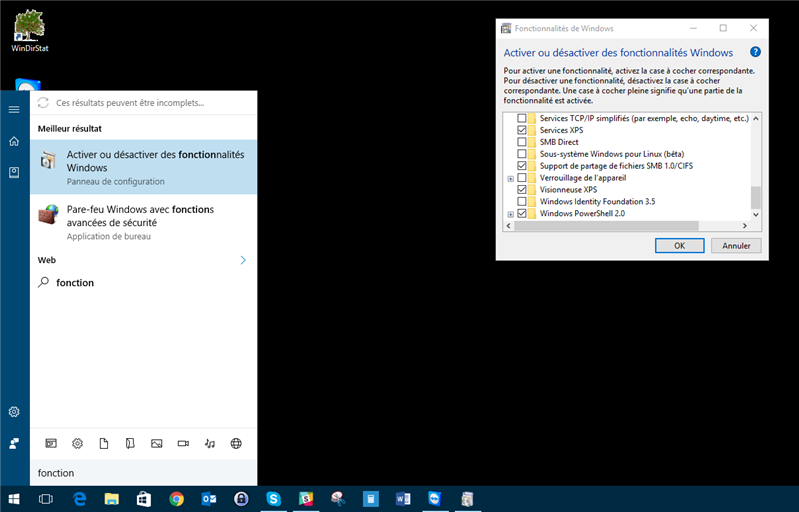This screenshot has width=799, height=512.
Task: Check Sous-système Windows pour Linux (bêta)
Action: coord(522,154)
